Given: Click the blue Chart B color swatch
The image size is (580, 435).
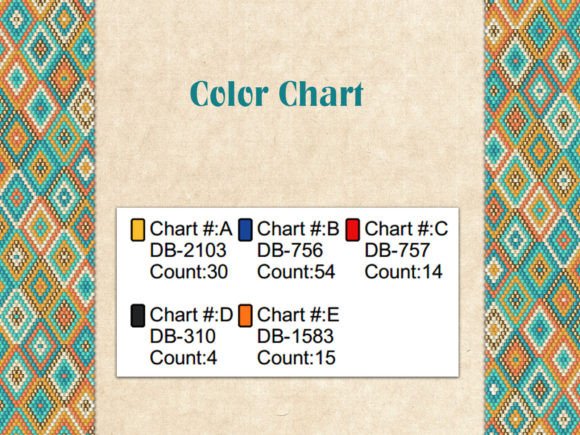Looking at the screenshot, I should (245, 230).
